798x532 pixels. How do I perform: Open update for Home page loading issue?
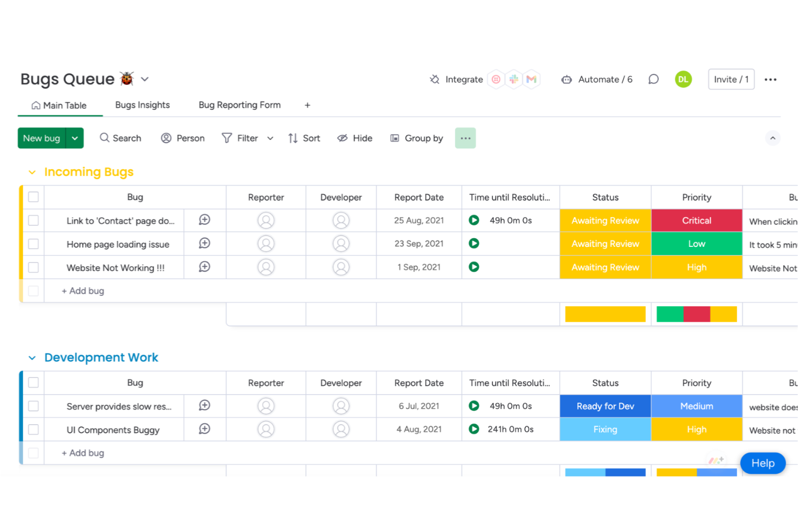coord(204,244)
